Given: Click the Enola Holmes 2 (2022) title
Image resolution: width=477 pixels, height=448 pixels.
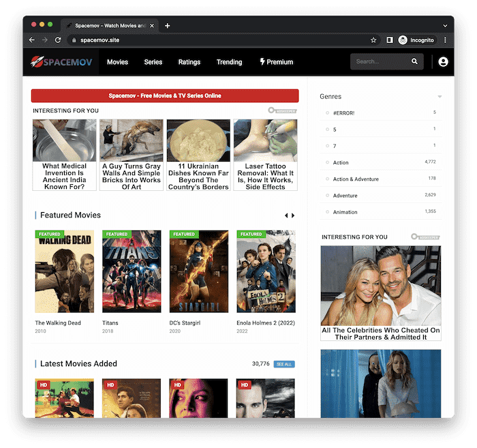Looking at the screenshot, I should click(x=266, y=323).
